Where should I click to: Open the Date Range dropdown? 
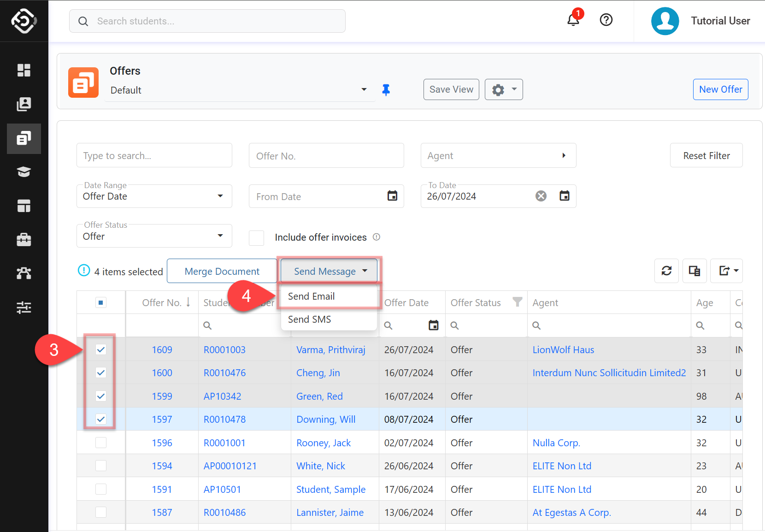click(154, 196)
